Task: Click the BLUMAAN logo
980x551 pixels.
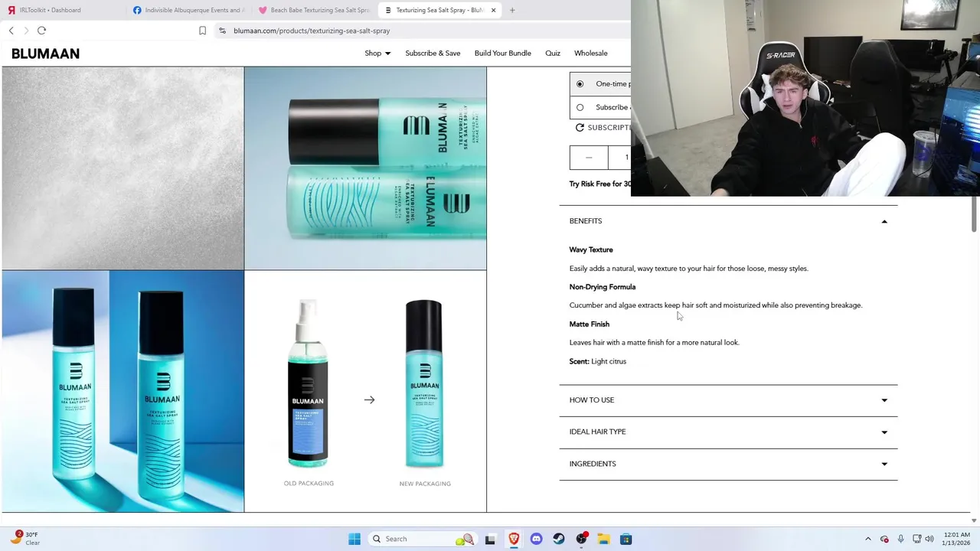Action: pyautogui.click(x=45, y=54)
